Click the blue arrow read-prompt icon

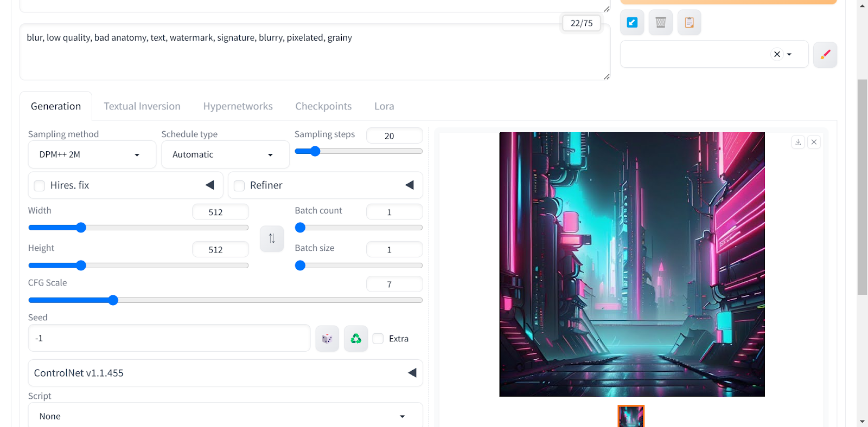click(632, 23)
